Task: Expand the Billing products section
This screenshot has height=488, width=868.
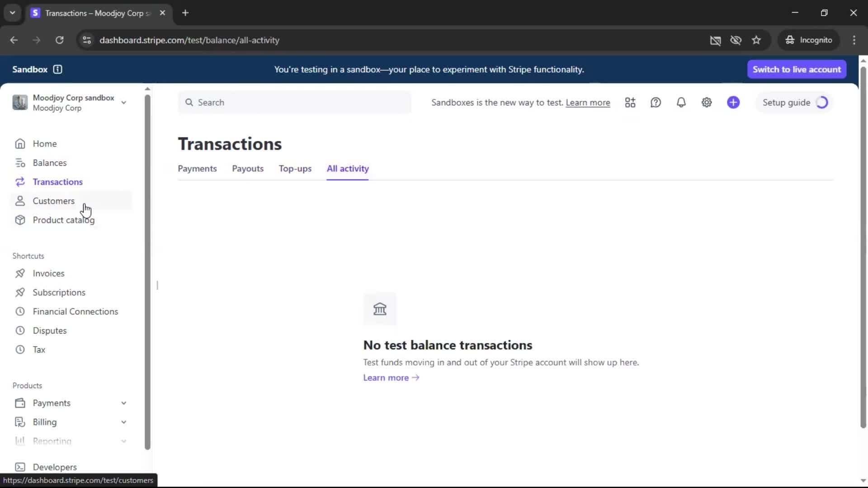Action: [123, 422]
